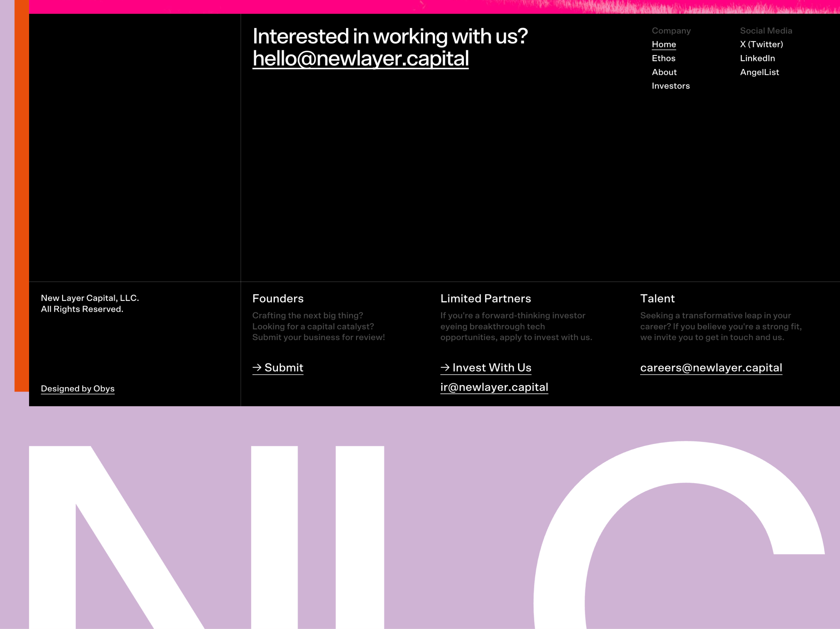Open the AngelList profile

759,72
